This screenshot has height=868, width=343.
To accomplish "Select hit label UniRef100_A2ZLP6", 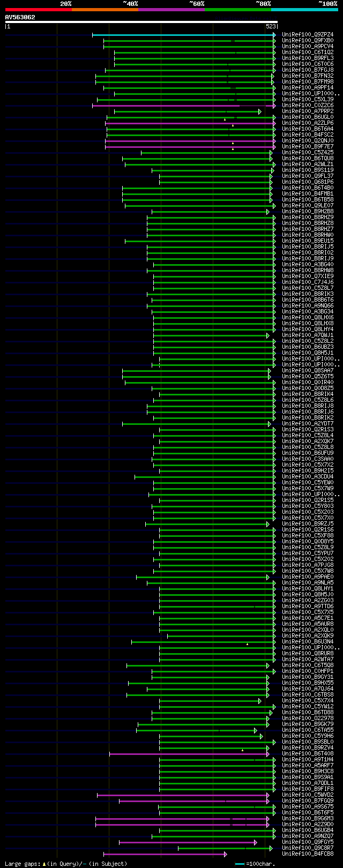I will [308, 123].
